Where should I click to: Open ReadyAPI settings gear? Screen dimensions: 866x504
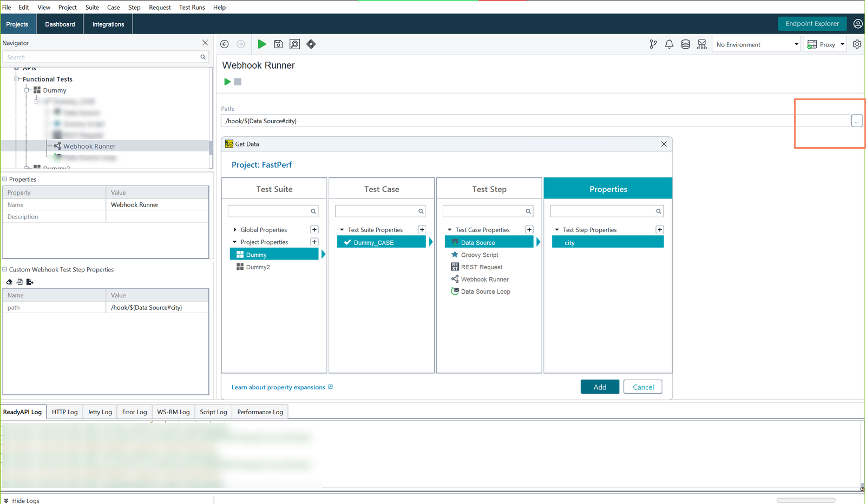(857, 44)
